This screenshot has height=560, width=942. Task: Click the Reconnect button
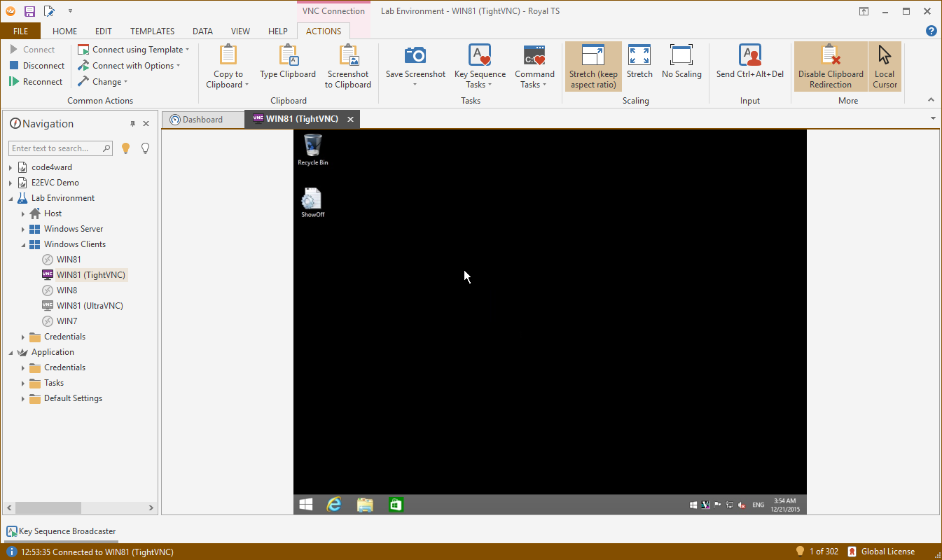(36, 82)
